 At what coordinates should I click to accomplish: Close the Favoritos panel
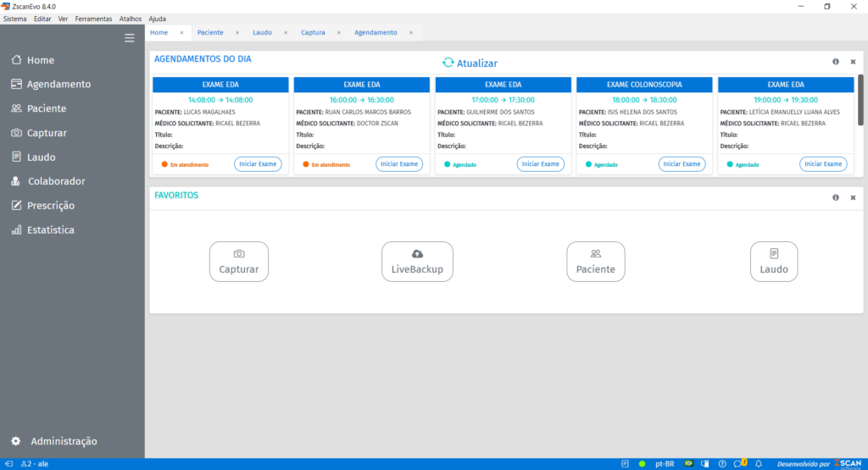click(853, 197)
